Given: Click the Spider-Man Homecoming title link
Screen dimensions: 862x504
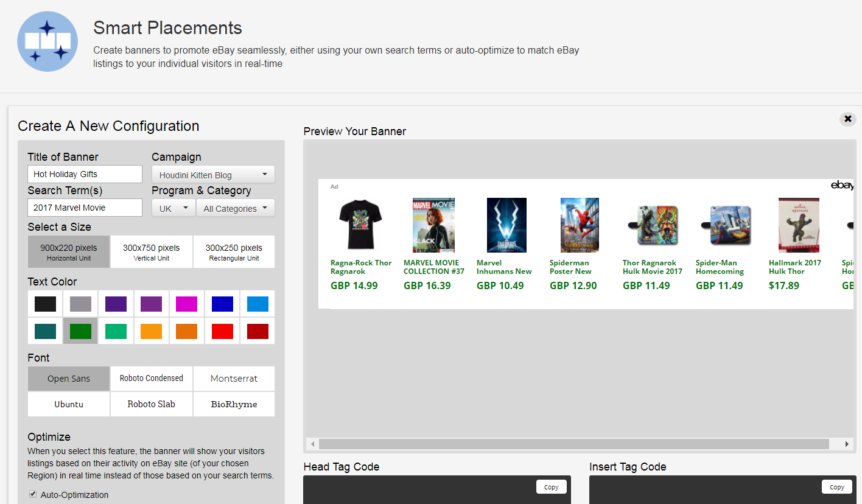Looking at the screenshot, I should (720, 267).
